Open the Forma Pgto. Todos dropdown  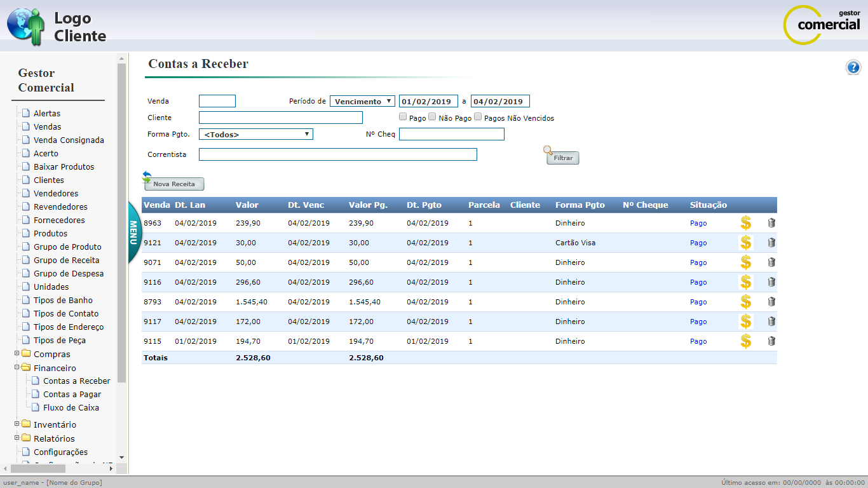tap(256, 134)
